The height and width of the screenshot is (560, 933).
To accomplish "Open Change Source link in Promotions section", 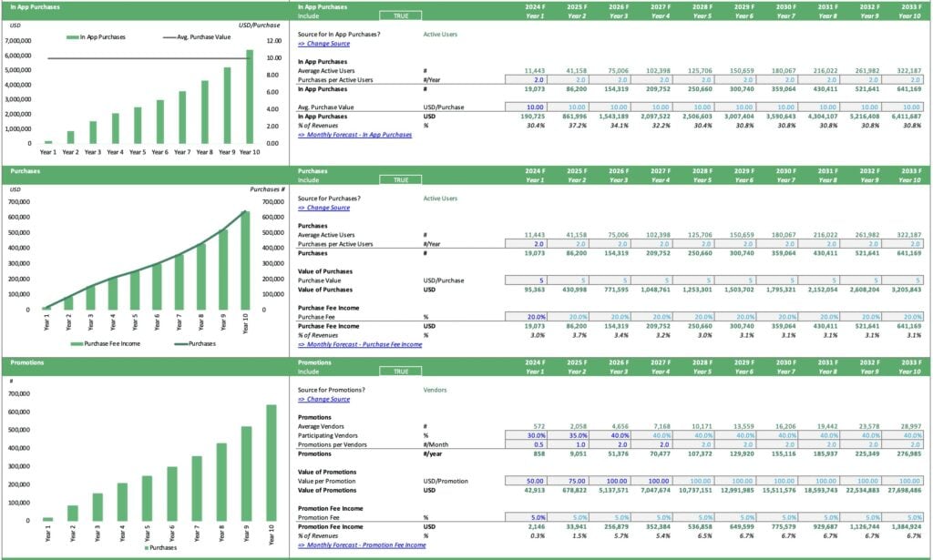I will [x=323, y=399].
